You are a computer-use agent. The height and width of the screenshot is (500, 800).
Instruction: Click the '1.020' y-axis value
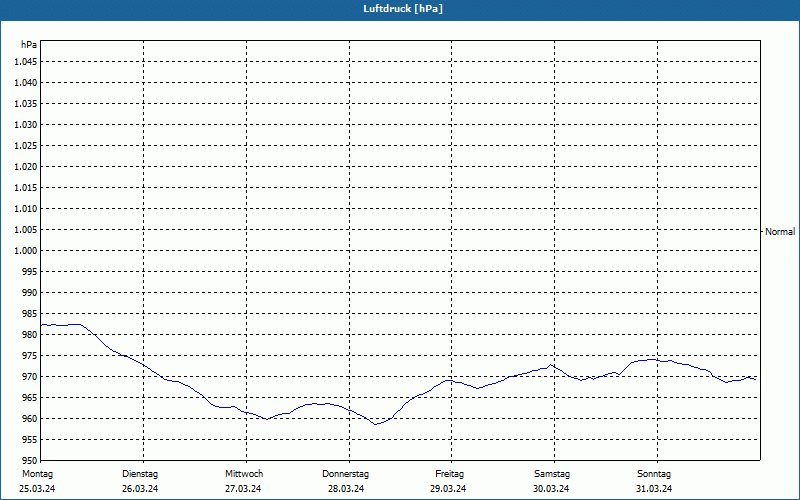26,166
